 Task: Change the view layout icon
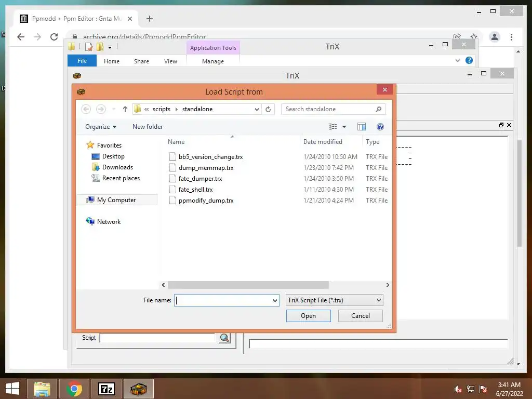333,127
